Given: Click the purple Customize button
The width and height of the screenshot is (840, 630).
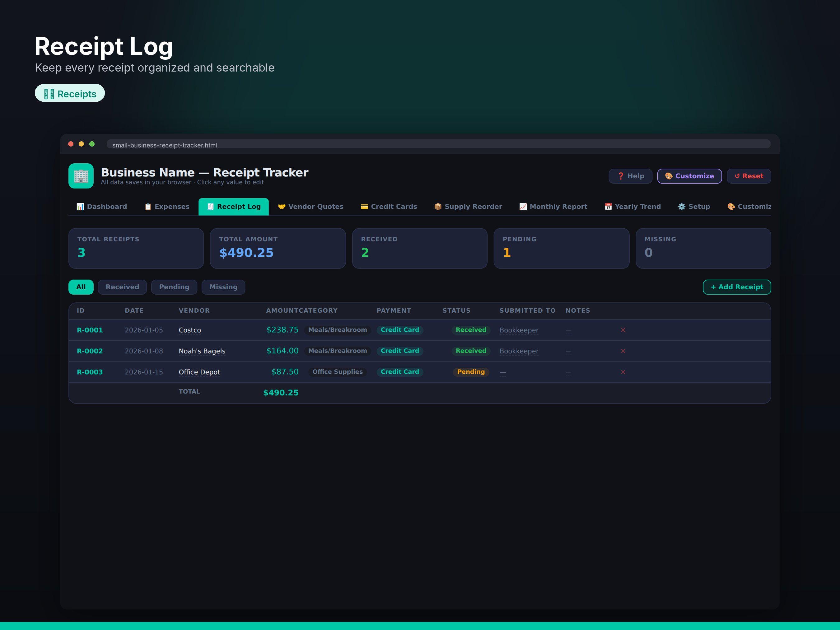Looking at the screenshot, I should (689, 176).
